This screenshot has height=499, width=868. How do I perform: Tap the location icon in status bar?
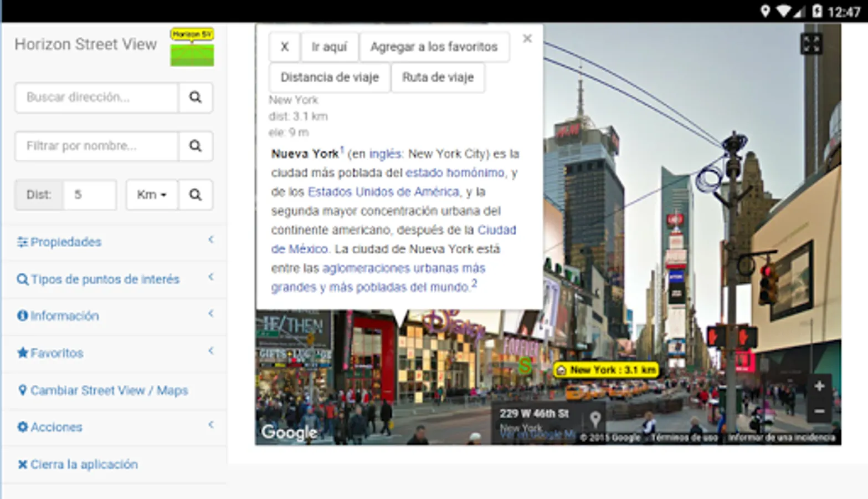tap(765, 11)
